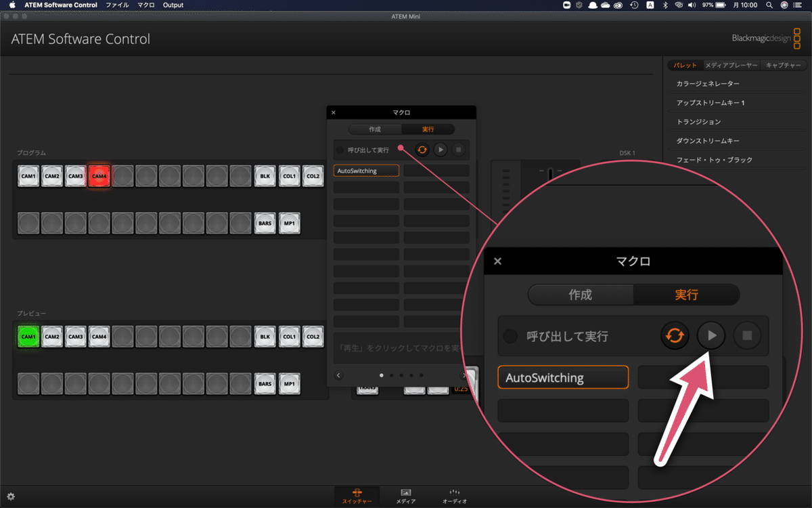Switch to the メディア page
Image resolution: width=812 pixels, height=508 pixels.
(x=406, y=496)
